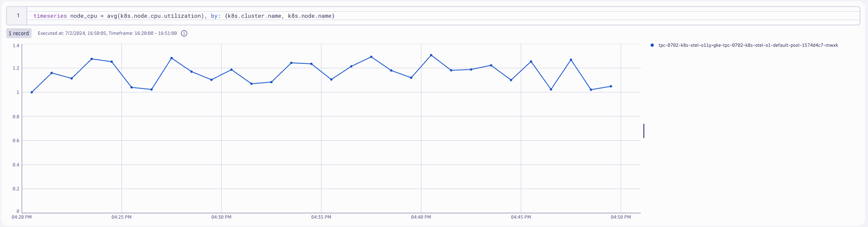Viewport: 868px width, 227px height.
Task: Click the 0.4 y-axis label
Action: pyautogui.click(x=16, y=165)
